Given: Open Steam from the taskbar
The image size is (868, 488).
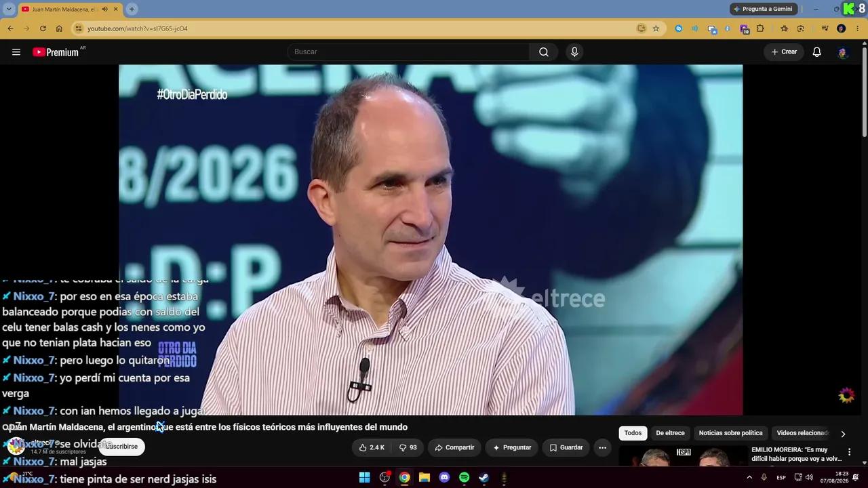Looking at the screenshot, I should (x=484, y=478).
